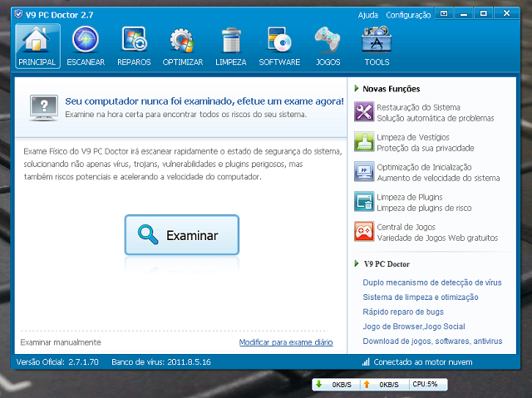
Task: Click the Central de Jogos controller icon
Action: (364, 231)
